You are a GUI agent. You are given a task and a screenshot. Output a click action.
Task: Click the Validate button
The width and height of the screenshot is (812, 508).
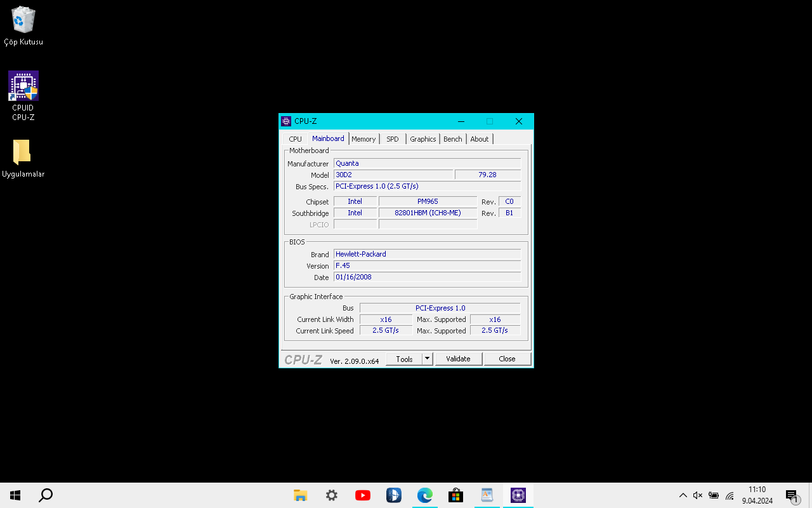pos(459,359)
